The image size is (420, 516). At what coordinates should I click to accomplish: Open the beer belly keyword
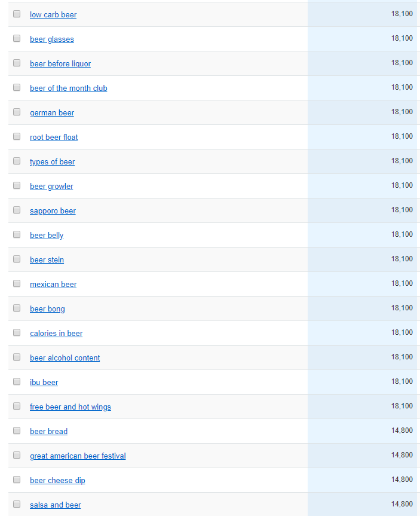(47, 235)
